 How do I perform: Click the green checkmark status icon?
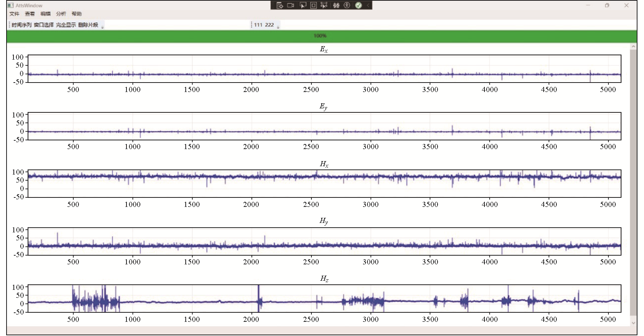pyautogui.click(x=359, y=5)
